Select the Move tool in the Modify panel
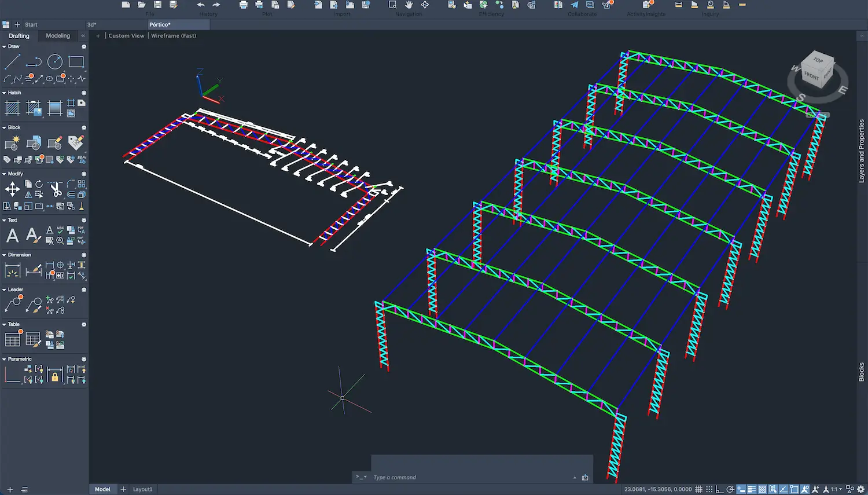 coord(13,189)
